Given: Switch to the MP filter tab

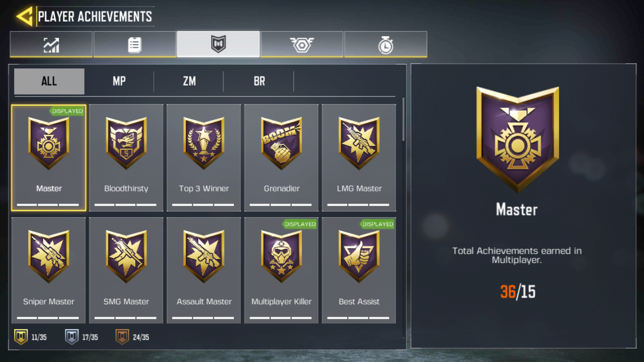Looking at the screenshot, I should click(x=119, y=81).
